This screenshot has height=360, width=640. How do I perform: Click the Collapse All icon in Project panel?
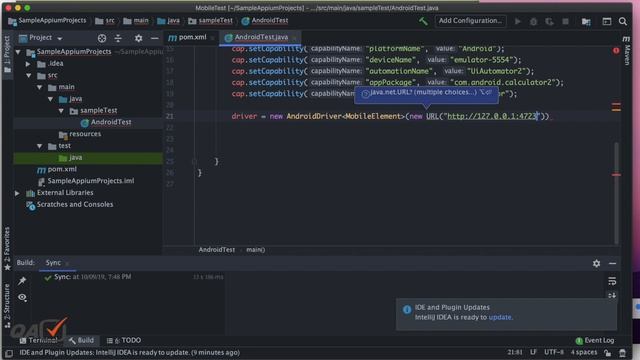tap(118, 38)
